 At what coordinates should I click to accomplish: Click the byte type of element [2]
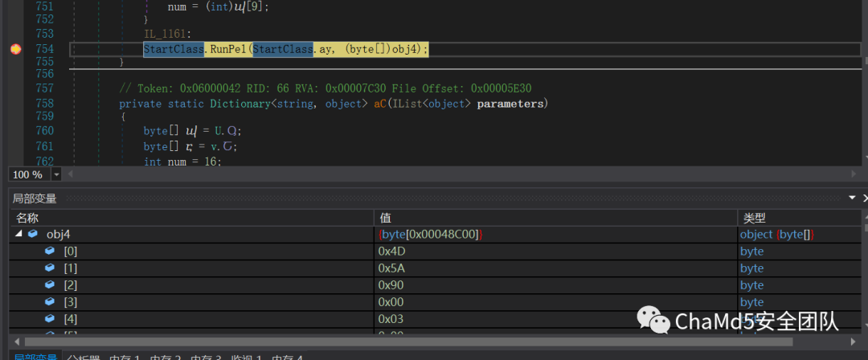coord(751,285)
